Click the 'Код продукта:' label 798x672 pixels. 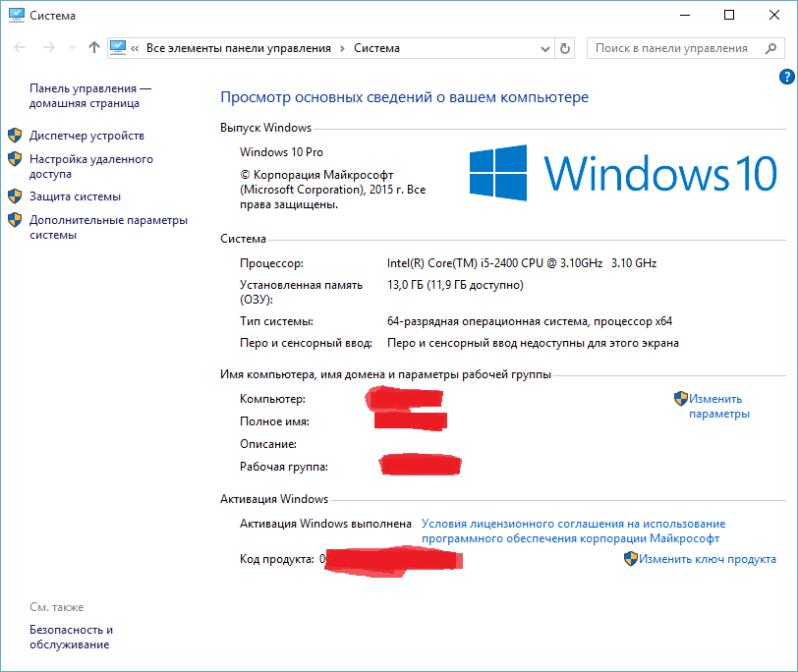pyautogui.click(x=277, y=559)
